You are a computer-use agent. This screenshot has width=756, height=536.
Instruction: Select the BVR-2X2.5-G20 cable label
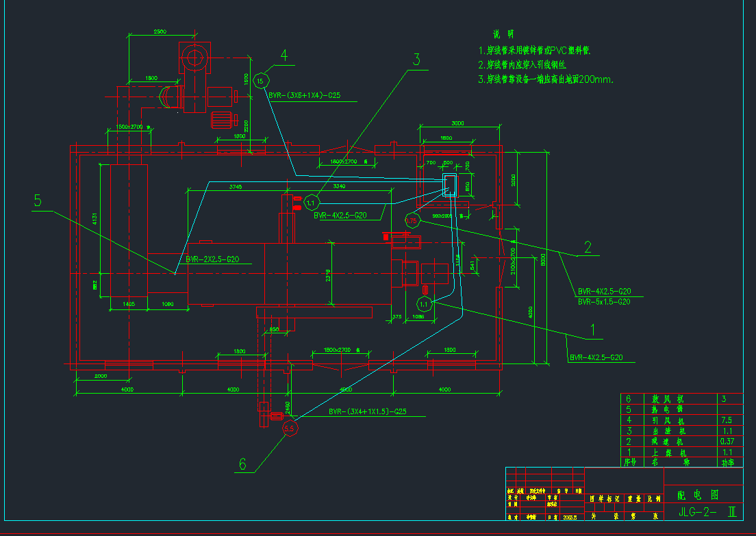point(212,259)
